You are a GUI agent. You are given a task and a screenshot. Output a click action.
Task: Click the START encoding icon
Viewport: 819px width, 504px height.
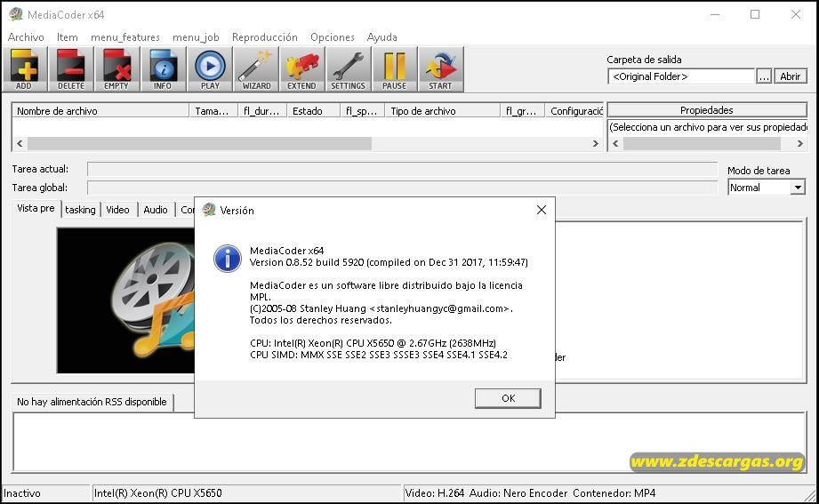click(x=441, y=69)
